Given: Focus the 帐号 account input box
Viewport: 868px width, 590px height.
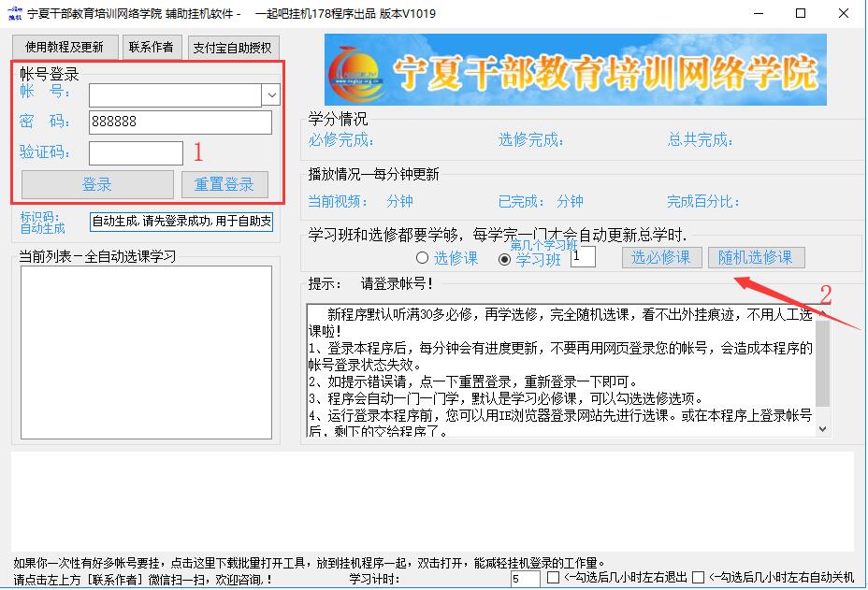Looking at the screenshot, I should point(175,94).
